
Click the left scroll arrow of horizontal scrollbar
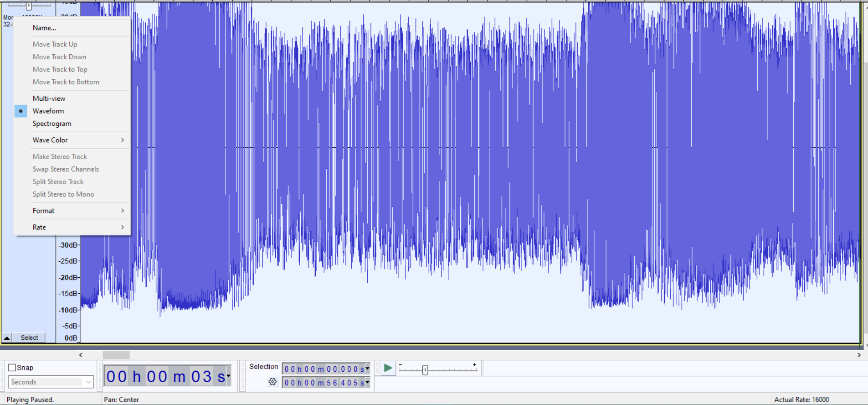[81, 355]
